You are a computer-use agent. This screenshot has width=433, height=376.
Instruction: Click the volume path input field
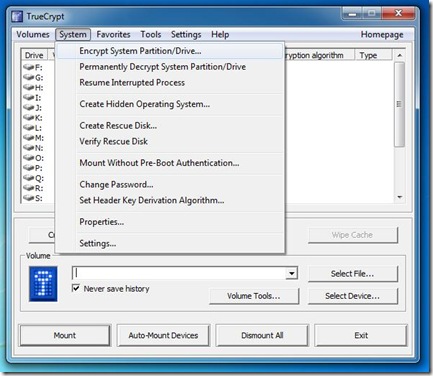(x=179, y=273)
